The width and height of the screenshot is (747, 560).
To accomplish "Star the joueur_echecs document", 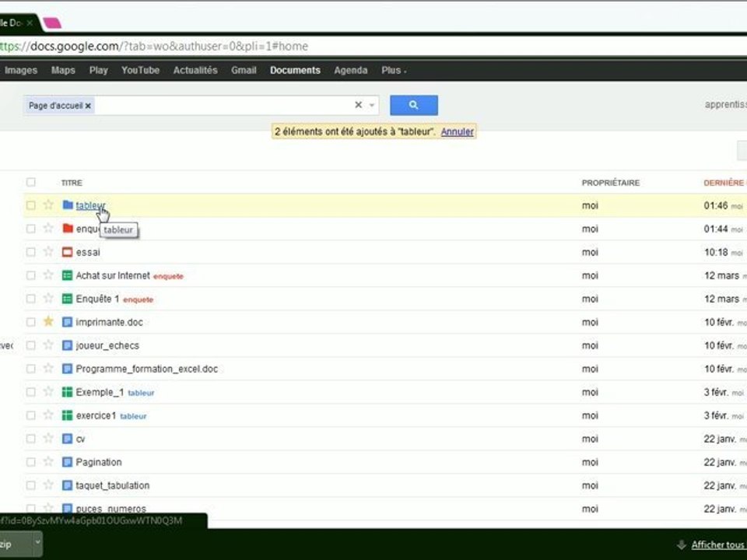I will pyautogui.click(x=48, y=345).
